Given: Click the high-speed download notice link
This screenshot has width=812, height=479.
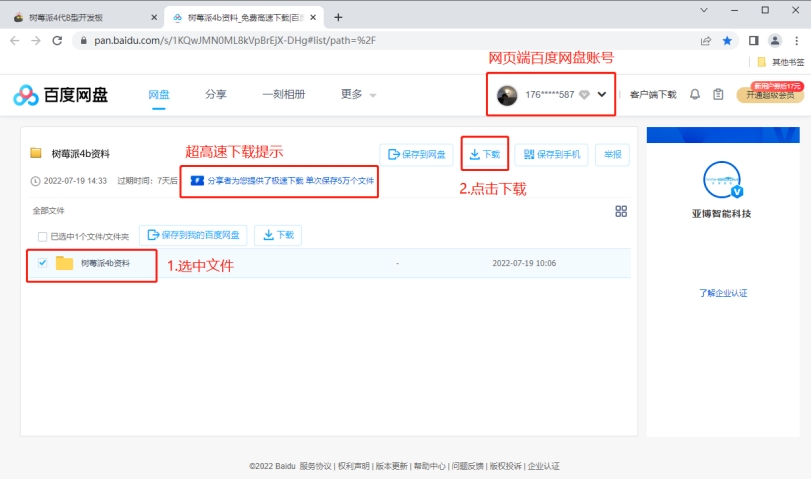Looking at the screenshot, I should pos(282,181).
